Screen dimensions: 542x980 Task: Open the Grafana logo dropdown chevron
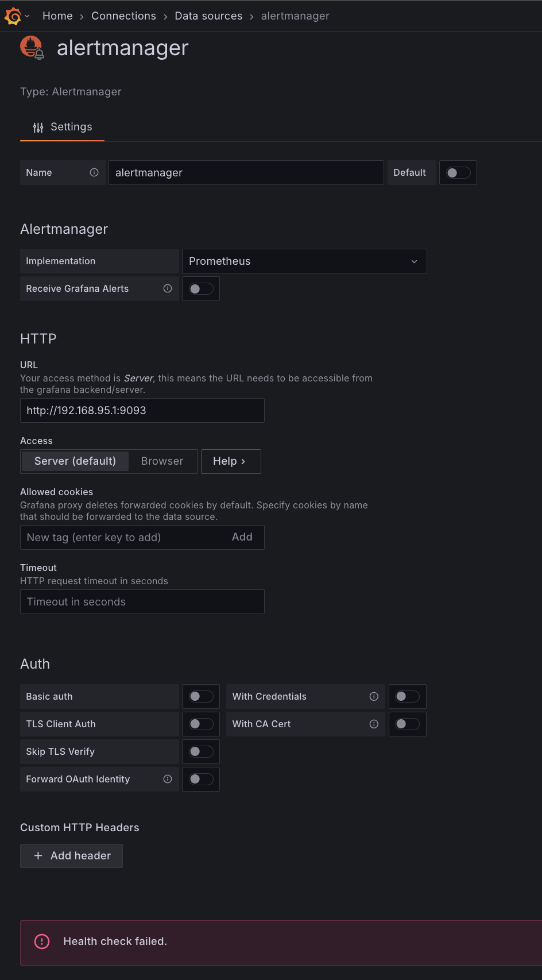pos(27,16)
